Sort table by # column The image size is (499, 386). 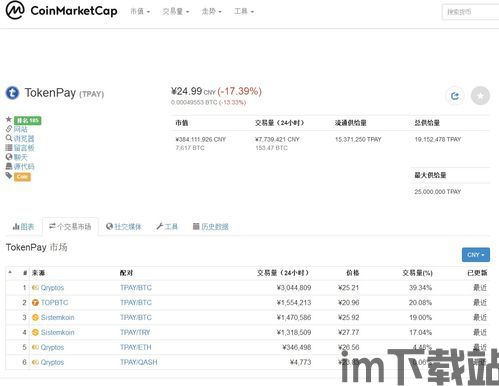point(25,273)
